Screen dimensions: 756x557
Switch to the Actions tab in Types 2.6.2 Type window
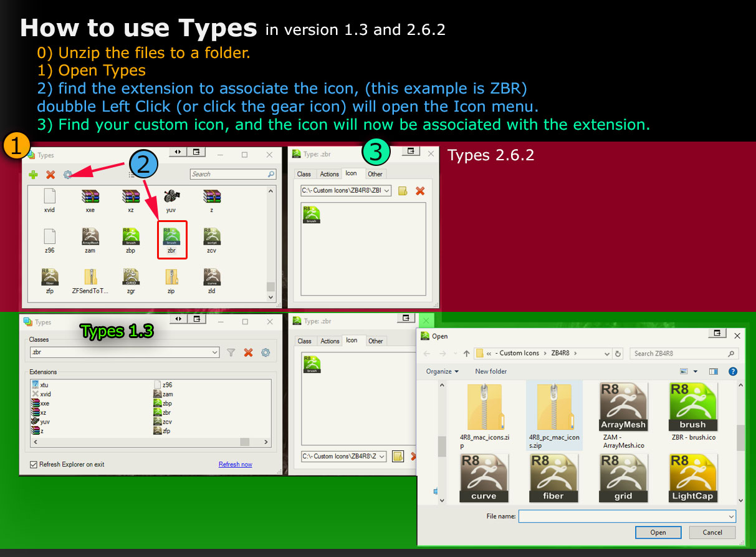pyautogui.click(x=329, y=174)
